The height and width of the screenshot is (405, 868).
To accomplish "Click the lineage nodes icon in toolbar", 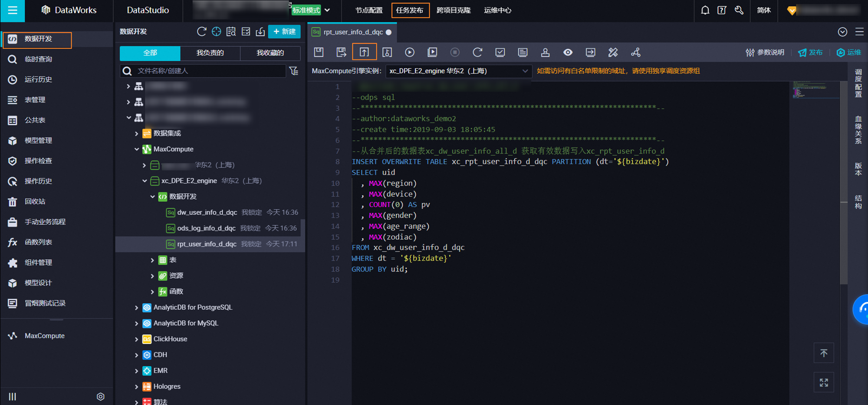I will (x=635, y=53).
